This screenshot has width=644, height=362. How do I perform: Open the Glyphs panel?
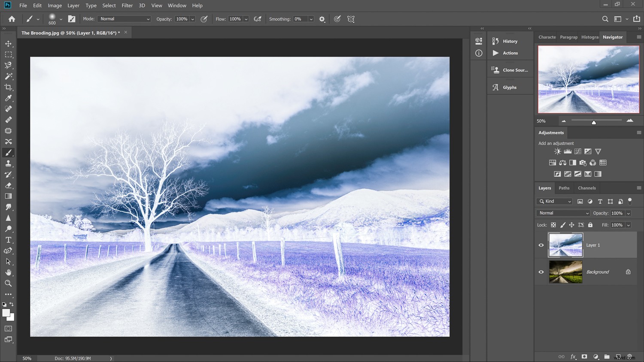coord(510,87)
